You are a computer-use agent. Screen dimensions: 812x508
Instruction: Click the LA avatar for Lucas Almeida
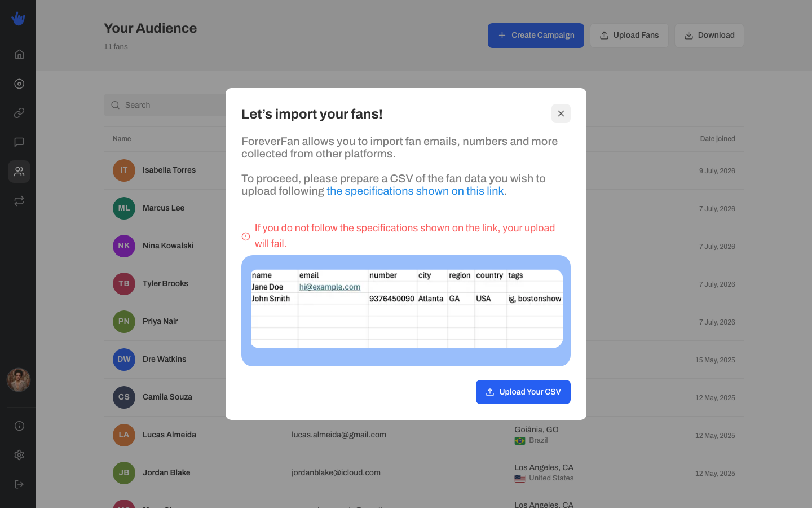(x=124, y=435)
